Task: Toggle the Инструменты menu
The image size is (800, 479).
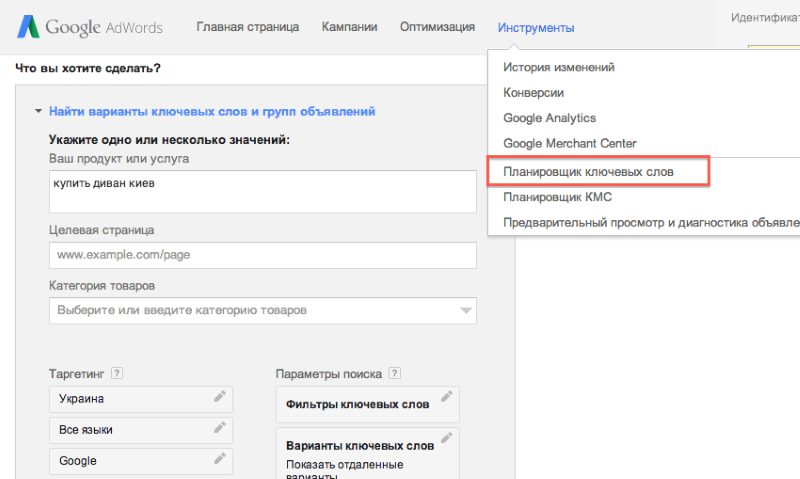Action: [536, 28]
